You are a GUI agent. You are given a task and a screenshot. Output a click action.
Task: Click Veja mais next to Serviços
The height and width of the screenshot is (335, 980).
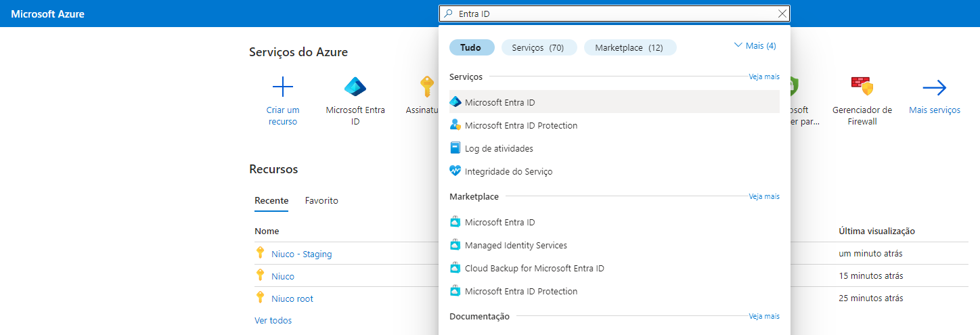point(764,77)
